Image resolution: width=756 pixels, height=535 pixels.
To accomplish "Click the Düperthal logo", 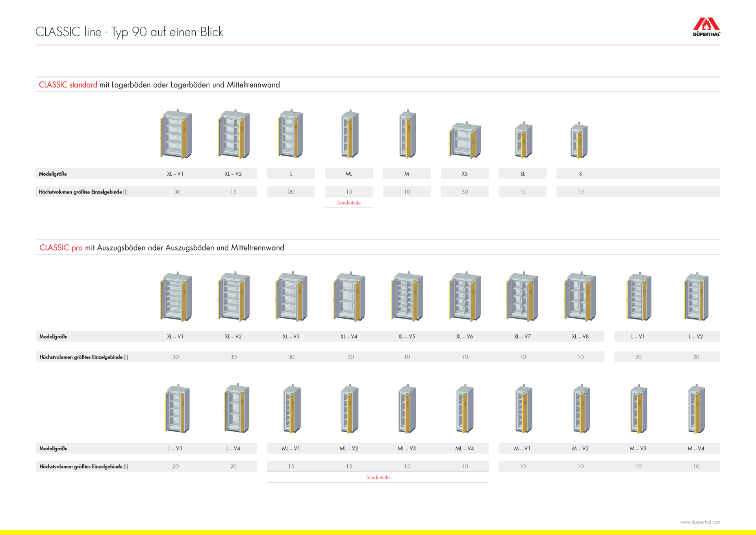I will pos(706,26).
